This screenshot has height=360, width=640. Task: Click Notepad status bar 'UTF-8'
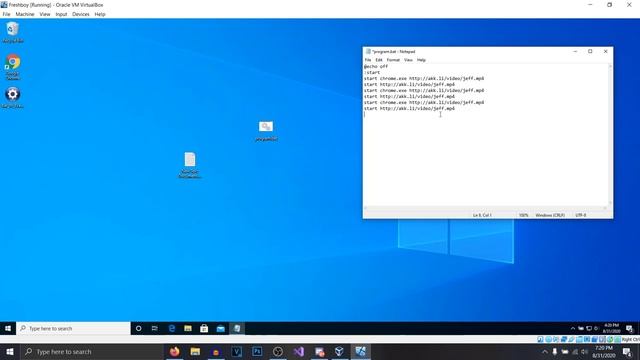[580, 215]
